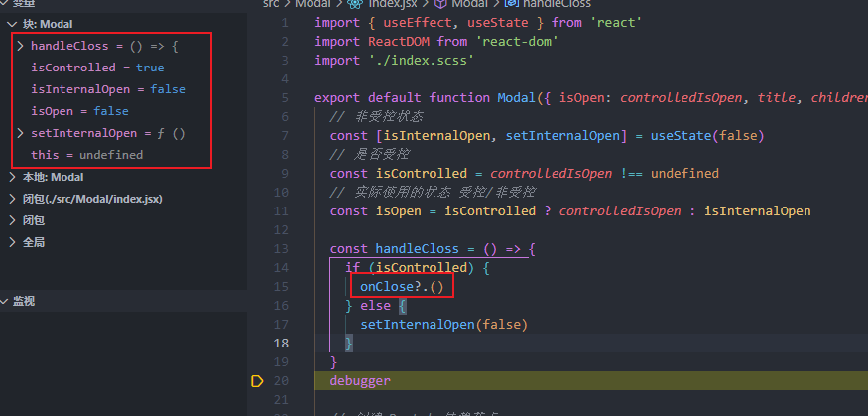Expand the '全局' scope
The image size is (868, 416).
click(12, 242)
